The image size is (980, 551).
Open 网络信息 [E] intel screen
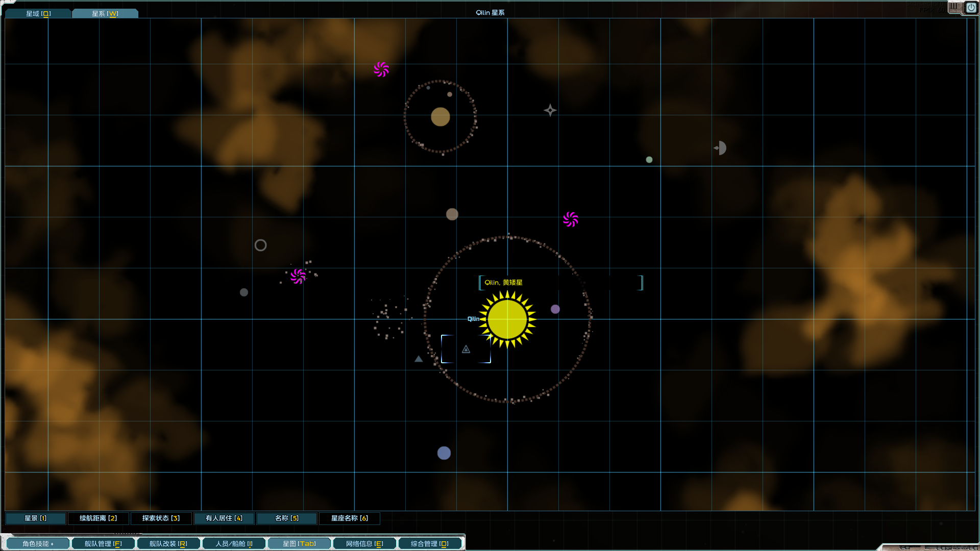click(x=364, y=544)
